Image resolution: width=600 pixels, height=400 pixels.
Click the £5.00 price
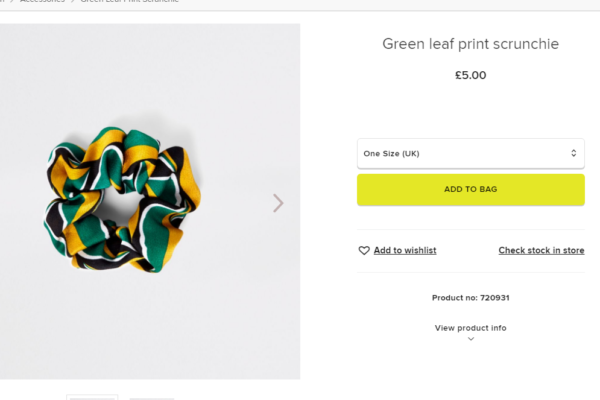(x=470, y=75)
